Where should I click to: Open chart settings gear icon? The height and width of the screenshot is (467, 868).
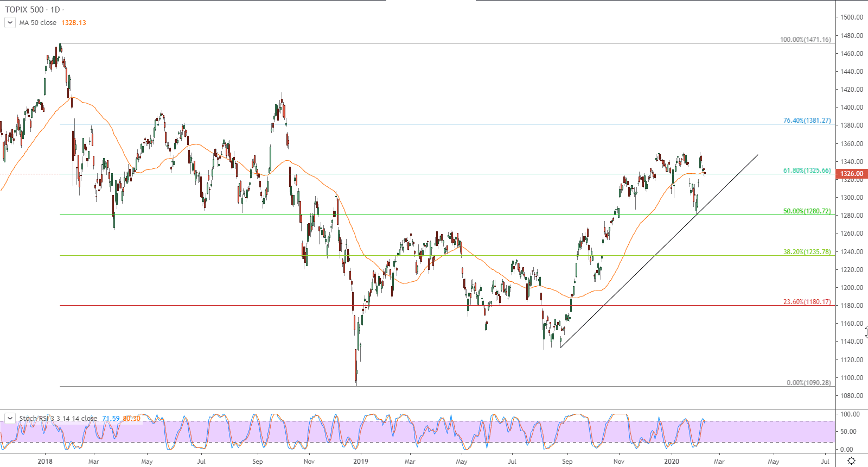coord(851,461)
